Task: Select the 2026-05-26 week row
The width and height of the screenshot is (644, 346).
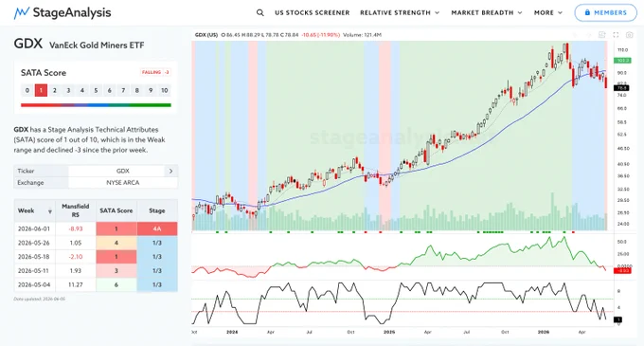Action: pyautogui.click(x=96, y=243)
